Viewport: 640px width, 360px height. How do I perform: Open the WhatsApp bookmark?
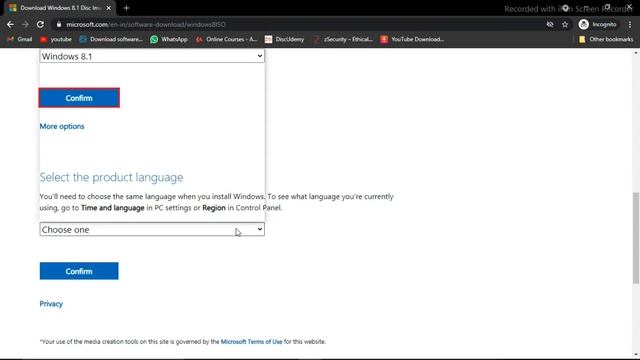click(x=169, y=39)
